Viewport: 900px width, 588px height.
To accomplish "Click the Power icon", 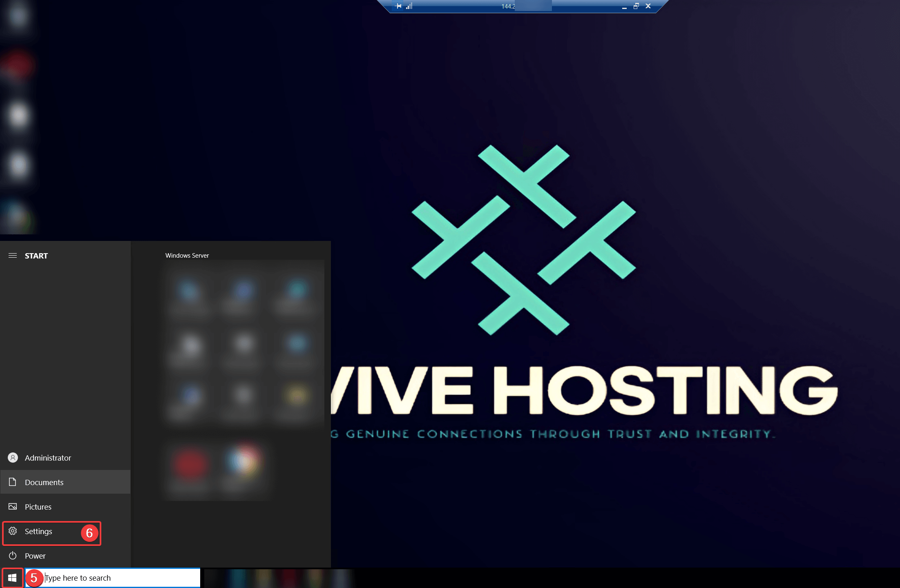I will click(x=13, y=556).
